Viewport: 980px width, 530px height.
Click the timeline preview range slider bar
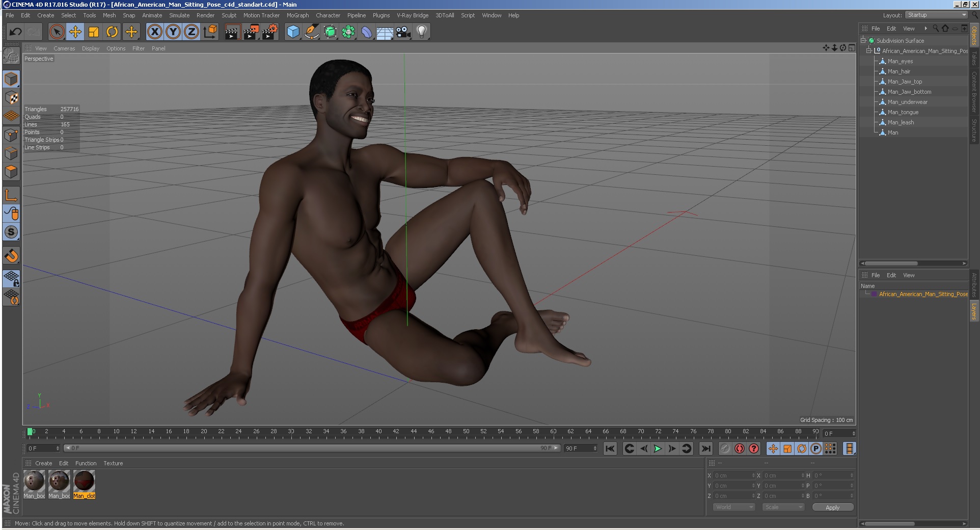pos(312,448)
